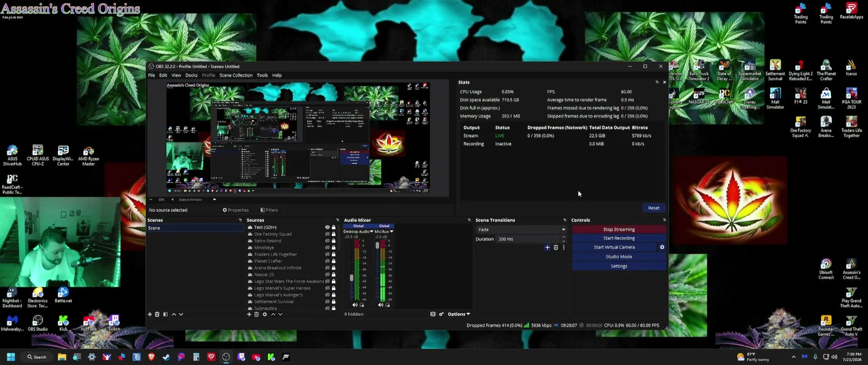Remove selected source with trash icon
This screenshot has width=868, height=365.
point(256,314)
